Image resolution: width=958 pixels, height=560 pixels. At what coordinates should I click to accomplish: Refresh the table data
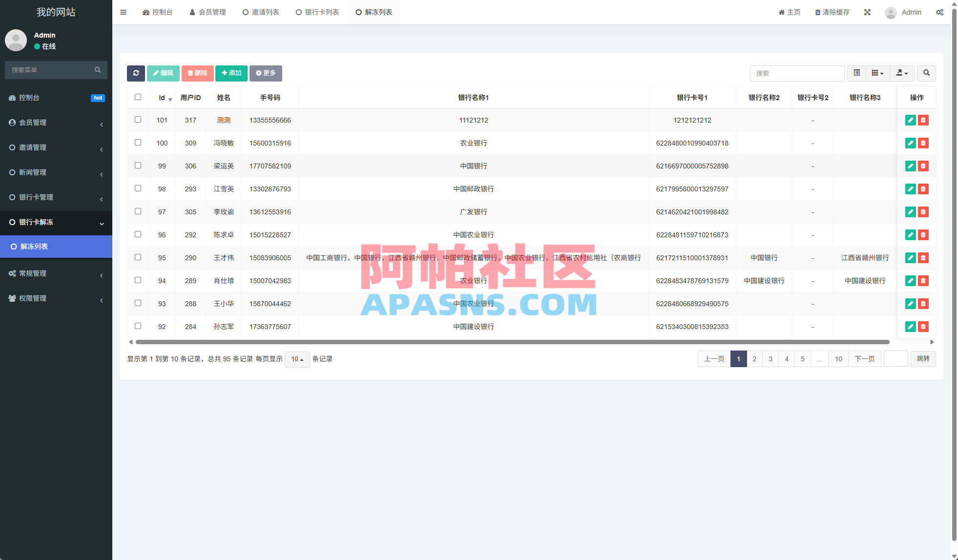(x=136, y=73)
